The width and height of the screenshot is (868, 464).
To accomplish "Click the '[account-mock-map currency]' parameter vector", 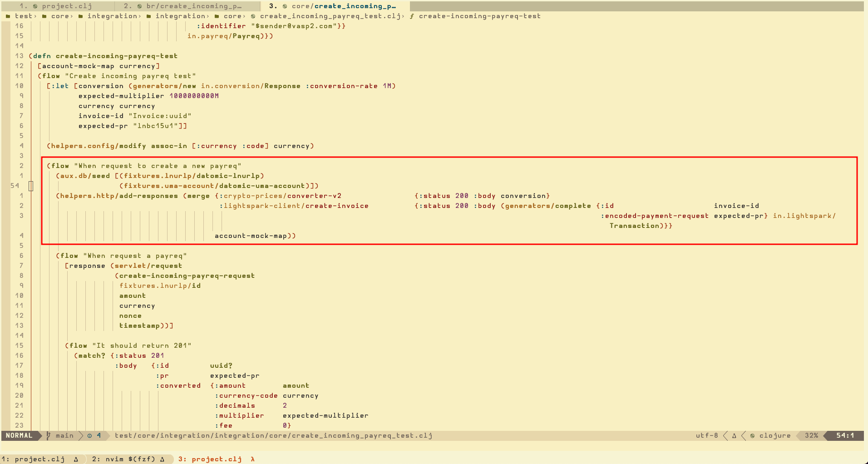I will (99, 66).
